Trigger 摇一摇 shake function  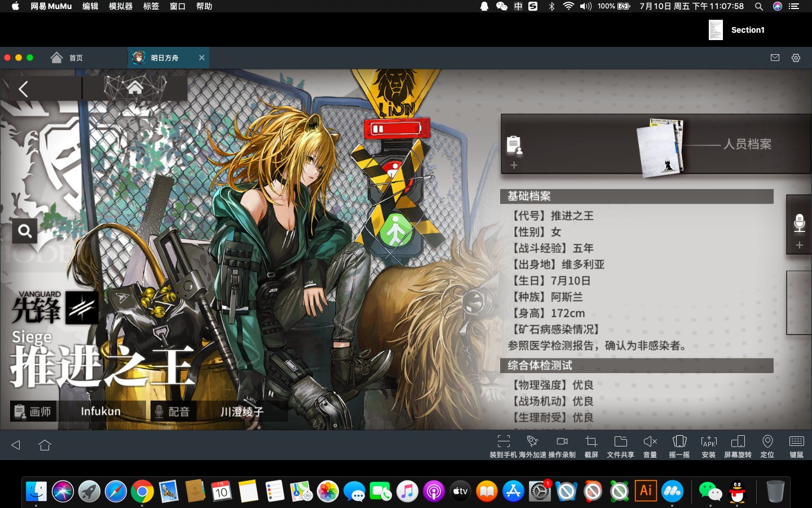pyautogui.click(x=679, y=446)
